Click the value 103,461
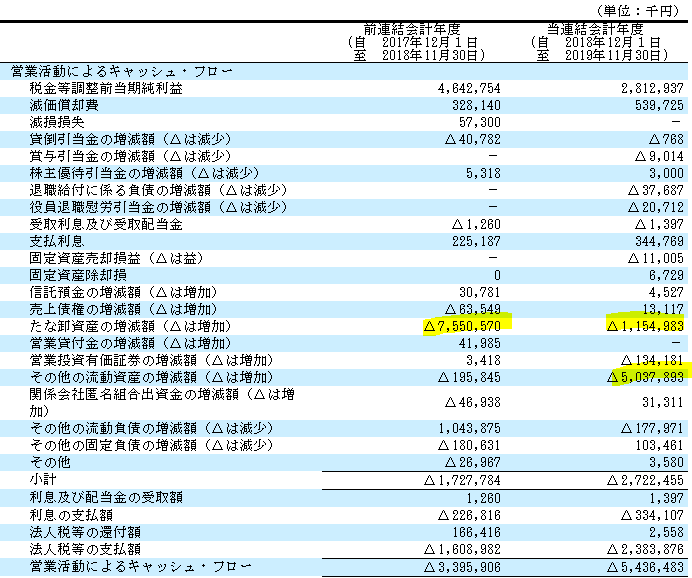Screen dimensions: 692x578 (x=659, y=445)
